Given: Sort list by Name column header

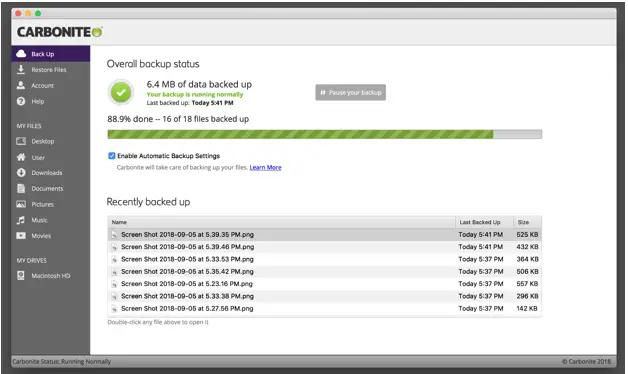Looking at the screenshot, I should pos(281,222).
